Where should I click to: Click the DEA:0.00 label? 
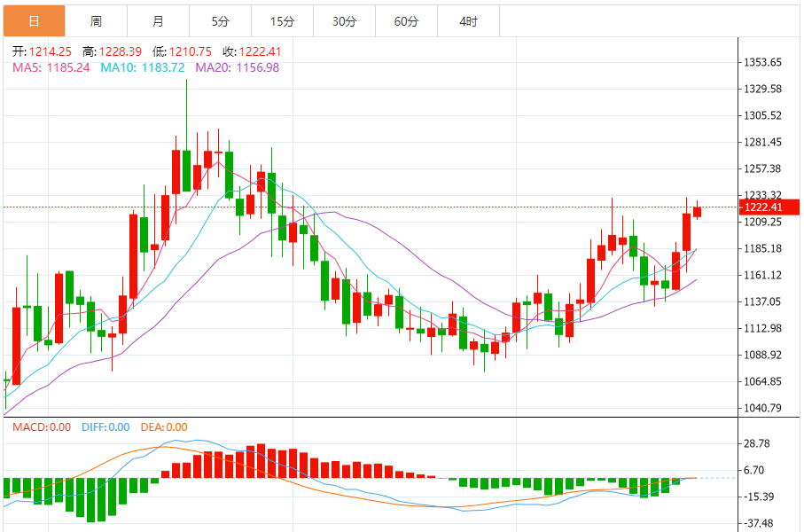(164, 427)
